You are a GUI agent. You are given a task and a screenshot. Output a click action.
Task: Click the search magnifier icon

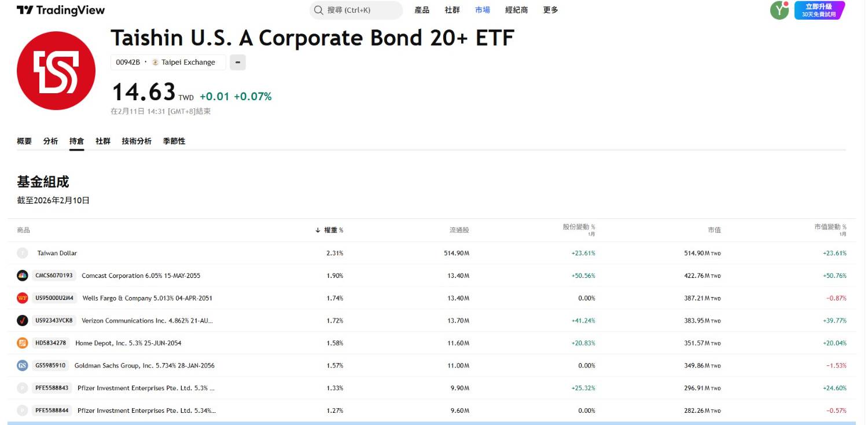[x=319, y=10]
